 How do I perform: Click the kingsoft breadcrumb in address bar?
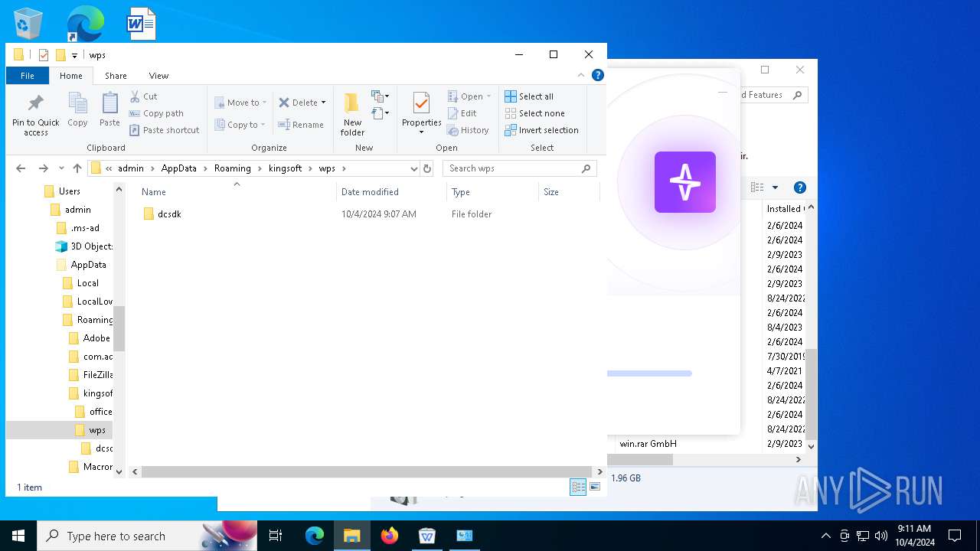pos(286,168)
